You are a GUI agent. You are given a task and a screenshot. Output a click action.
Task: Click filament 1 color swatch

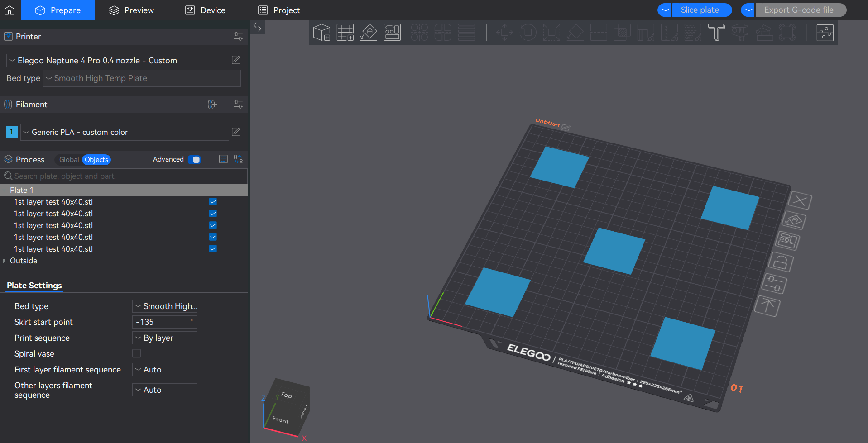[x=12, y=132]
